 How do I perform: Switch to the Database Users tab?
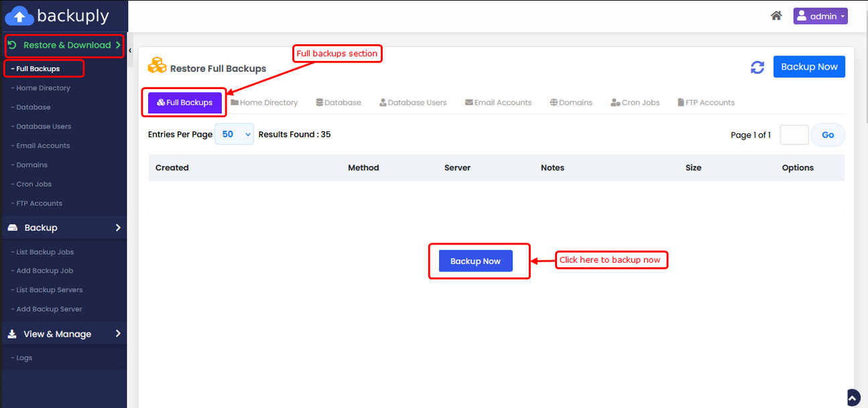pyautogui.click(x=413, y=103)
